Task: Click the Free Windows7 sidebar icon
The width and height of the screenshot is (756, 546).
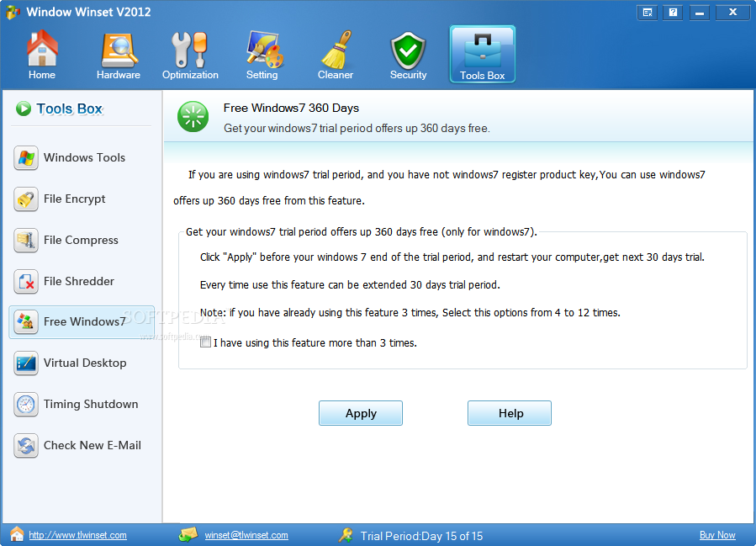Action: (26, 321)
